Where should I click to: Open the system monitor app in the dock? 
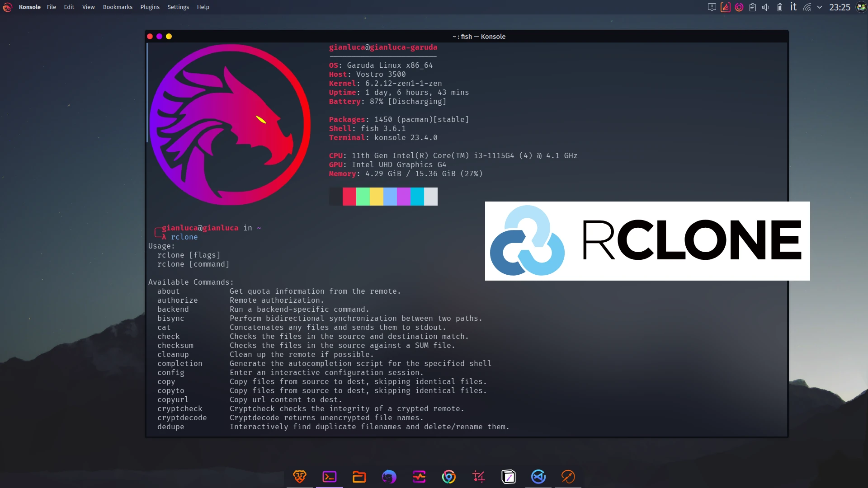[x=419, y=476]
